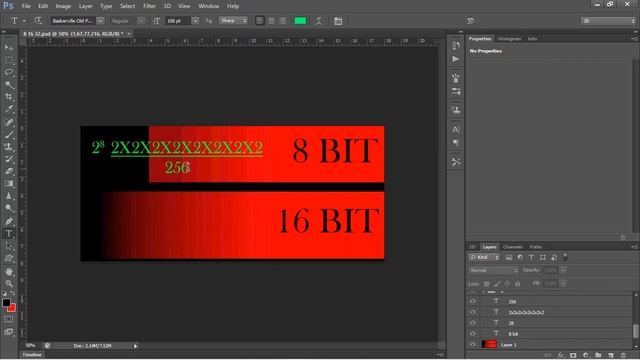This screenshot has width=640, height=360.
Task: Center align text button
Action: (x=271, y=21)
